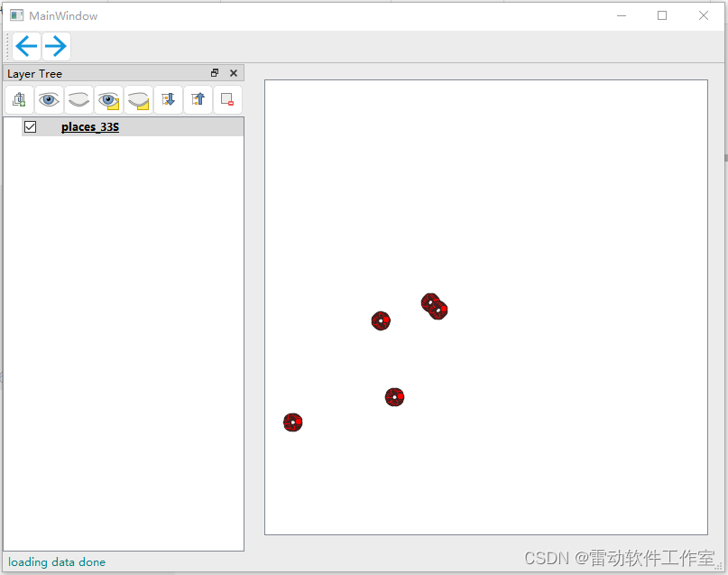Viewport: 728px width, 575px height.
Task: Click the Show All Layers eye icon
Action: tap(49, 99)
